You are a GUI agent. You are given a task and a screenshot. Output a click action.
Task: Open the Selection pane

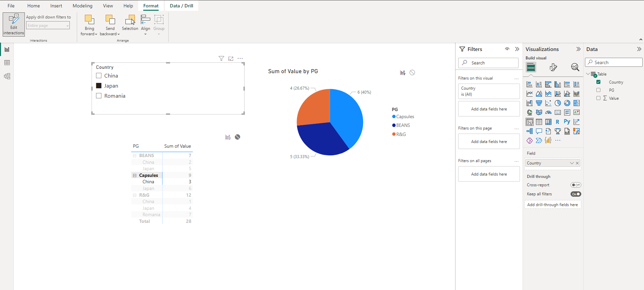(130, 23)
